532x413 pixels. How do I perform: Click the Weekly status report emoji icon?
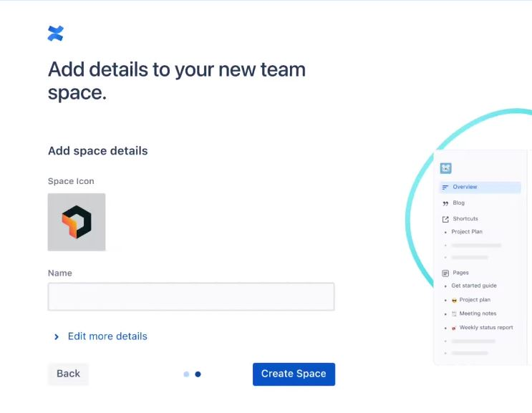[x=454, y=328]
